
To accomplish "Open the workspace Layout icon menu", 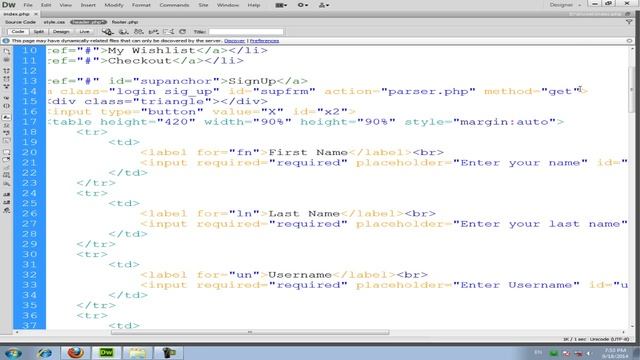I will pos(281,5).
